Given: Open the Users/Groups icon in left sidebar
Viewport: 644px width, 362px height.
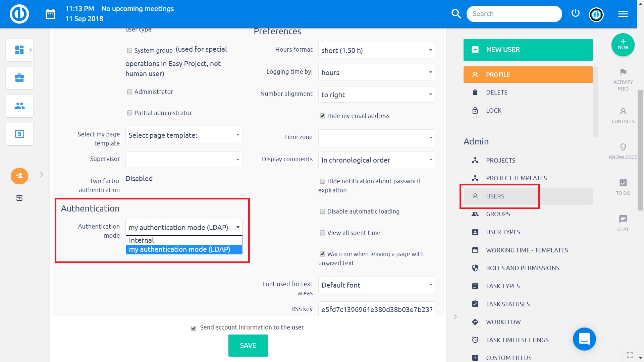Looking at the screenshot, I should (x=19, y=106).
